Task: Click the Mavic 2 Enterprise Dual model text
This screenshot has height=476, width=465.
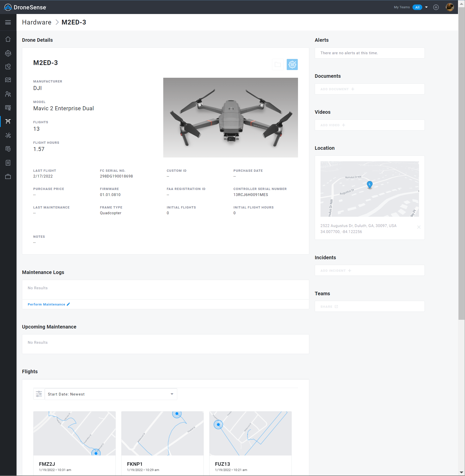Action: pyautogui.click(x=63, y=108)
